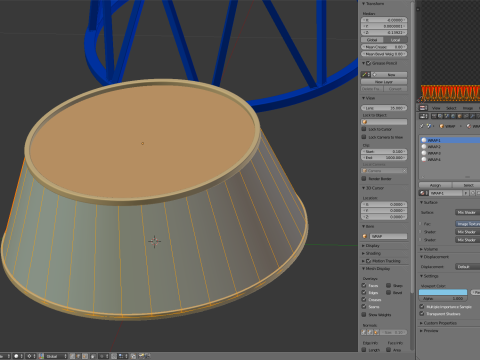Image resolution: width=480 pixels, height=360 pixels.
Task: Toggle Transparent Shadows checkbox
Action: 422,313
